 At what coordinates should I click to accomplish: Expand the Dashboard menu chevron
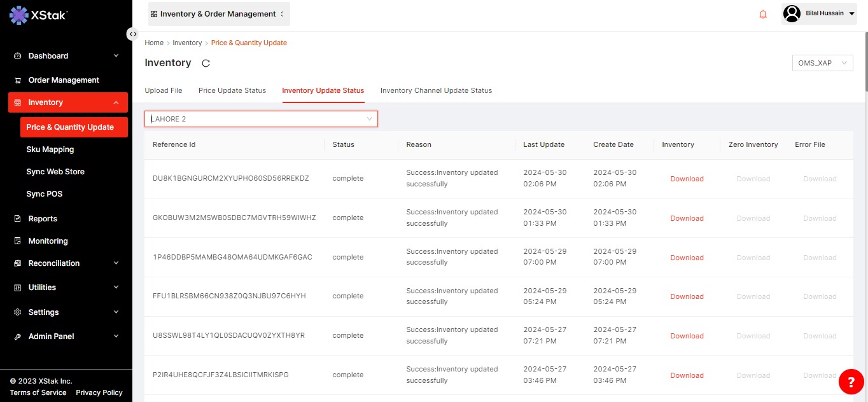pos(116,56)
